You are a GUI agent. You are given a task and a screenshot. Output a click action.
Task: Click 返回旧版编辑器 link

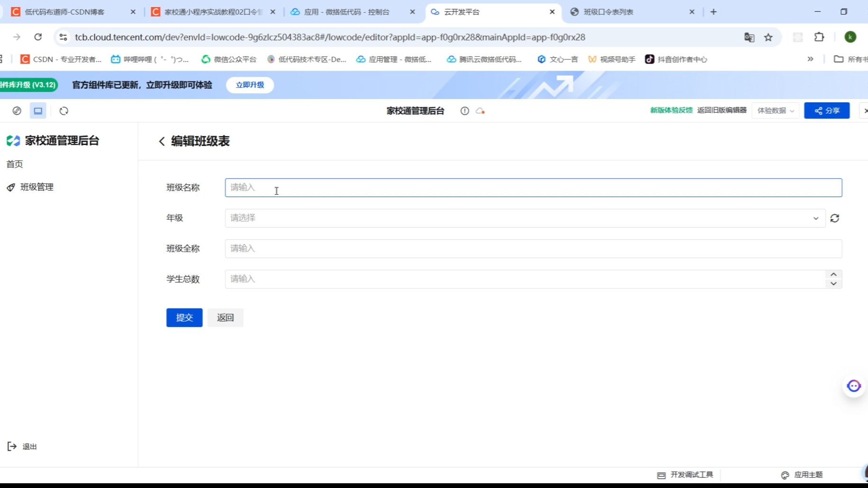(x=722, y=110)
